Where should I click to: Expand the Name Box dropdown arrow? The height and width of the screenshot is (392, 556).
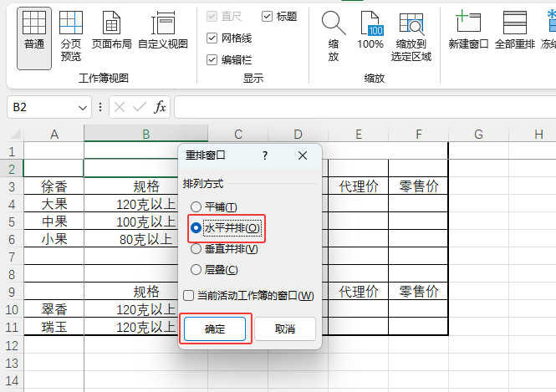click(83, 107)
